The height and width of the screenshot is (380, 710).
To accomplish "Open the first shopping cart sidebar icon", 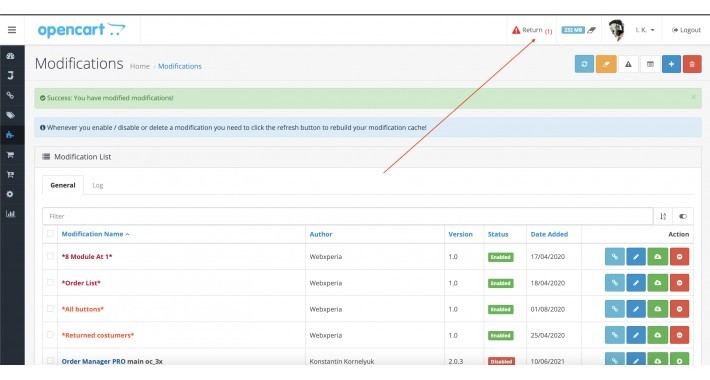I will pos(10,154).
